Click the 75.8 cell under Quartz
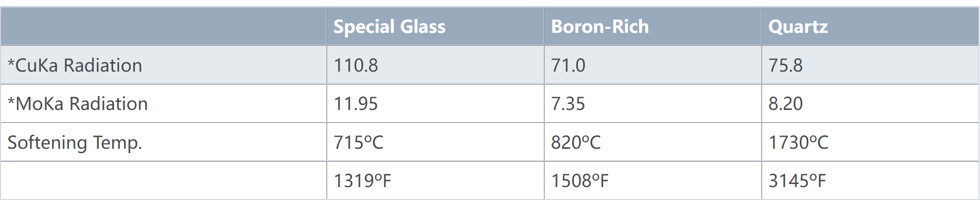The width and height of the screenshot is (980, 202). [870, 65]
